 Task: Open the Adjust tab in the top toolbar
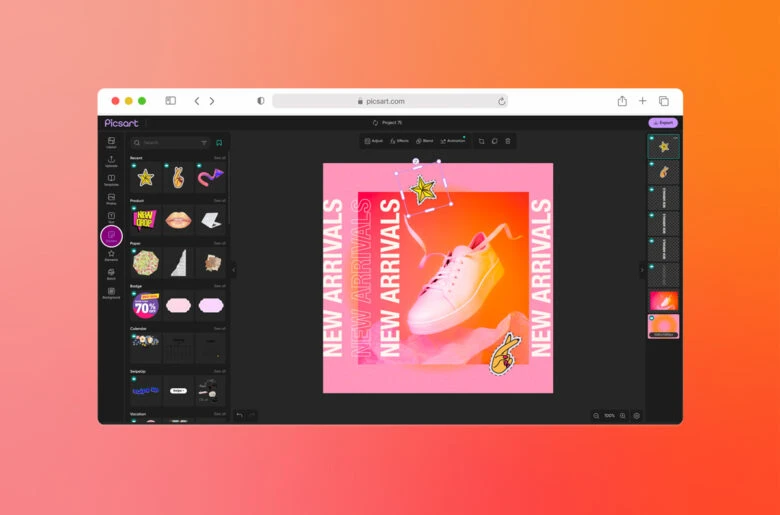[374, 141]
